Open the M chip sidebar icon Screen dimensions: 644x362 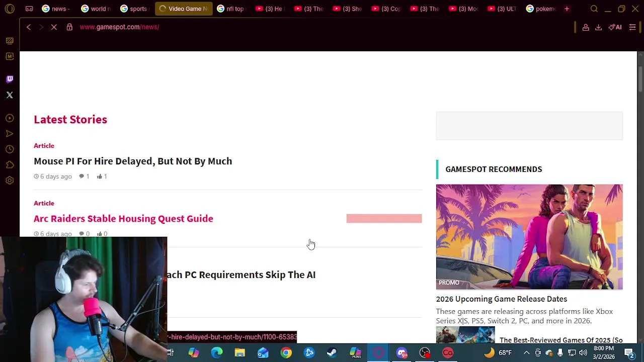pyautogui.click(x=10, y=56)
